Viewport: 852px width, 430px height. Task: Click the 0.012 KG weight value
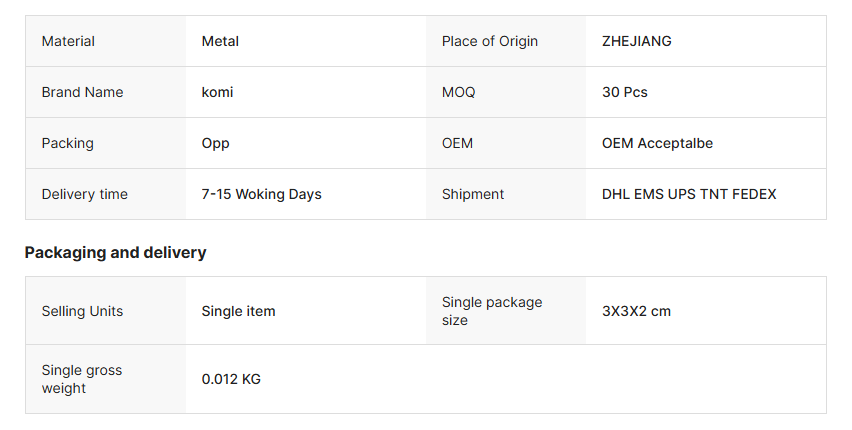pos(231,379)
